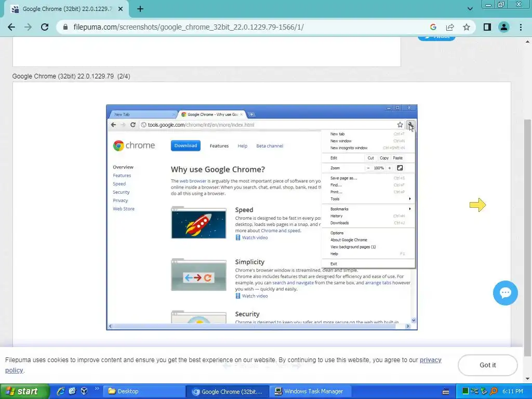Click the Google icon in the address bar
Viewport: 532px width, 399px height.
tap(433, 27)
